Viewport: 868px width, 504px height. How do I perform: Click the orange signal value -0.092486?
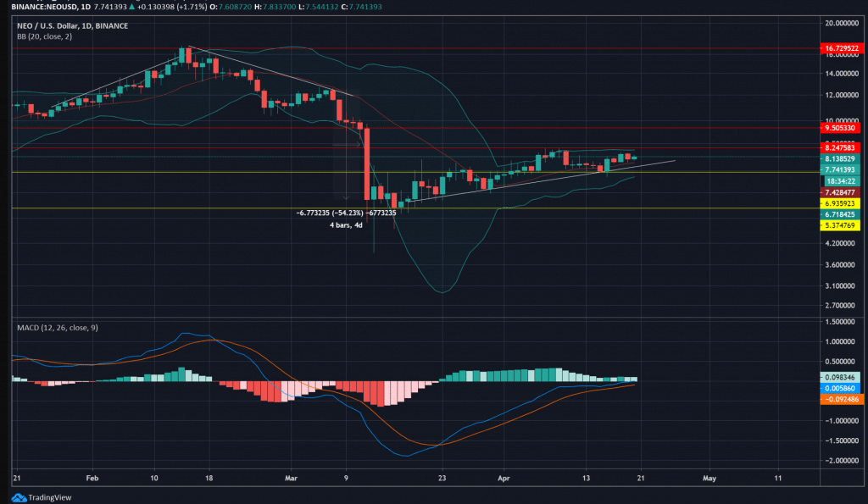840,399
